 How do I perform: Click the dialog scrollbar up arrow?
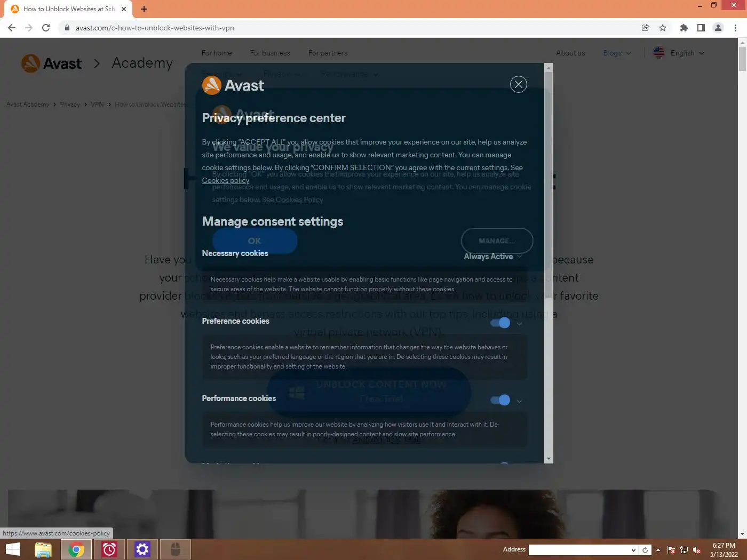click(x=549, y=67)
